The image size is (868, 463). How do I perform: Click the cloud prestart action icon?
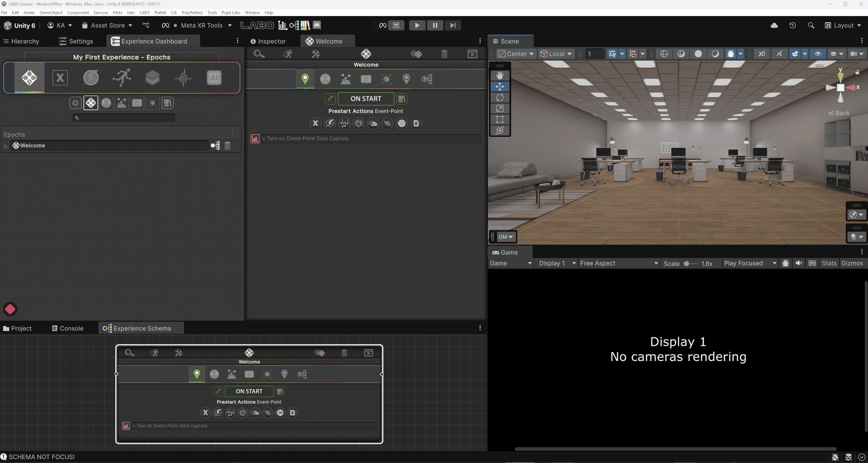click(x=373, y=124)
